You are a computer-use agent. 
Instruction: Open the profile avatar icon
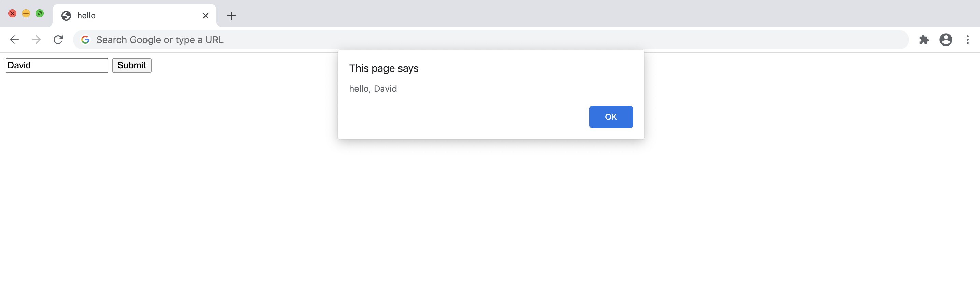(x=946, y=40)
